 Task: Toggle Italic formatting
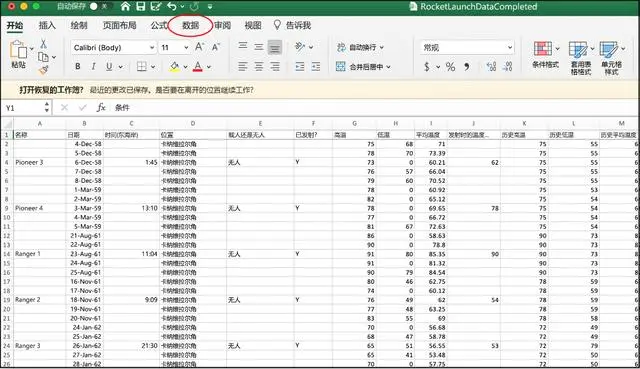coord(93,67)
